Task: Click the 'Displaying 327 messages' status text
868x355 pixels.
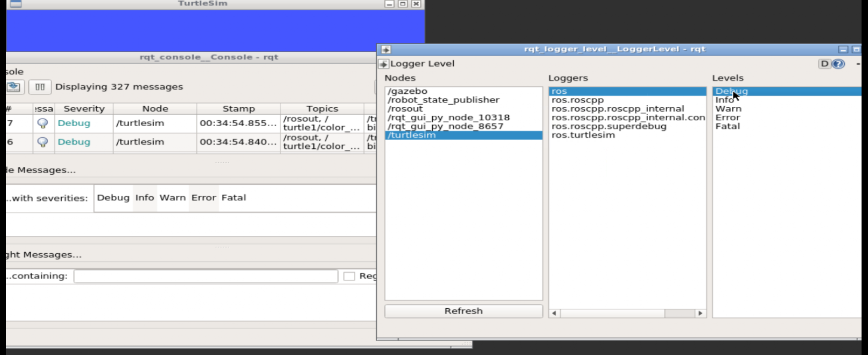Action: (x=119, y=87)
